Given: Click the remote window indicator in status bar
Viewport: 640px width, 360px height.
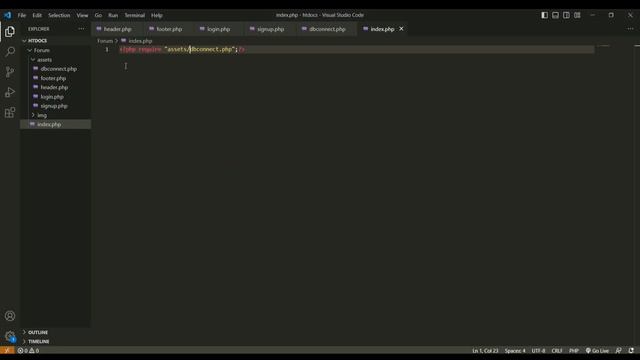Looking at the screenshot, I should coord(7,350).
